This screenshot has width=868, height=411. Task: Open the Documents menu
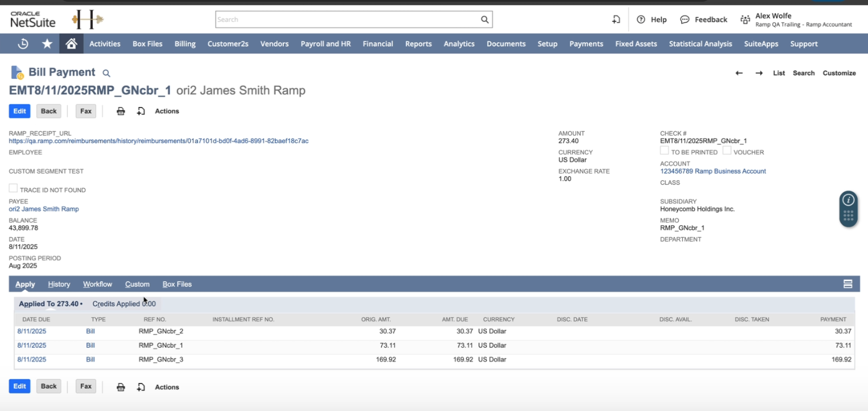[x=506, y=44]
